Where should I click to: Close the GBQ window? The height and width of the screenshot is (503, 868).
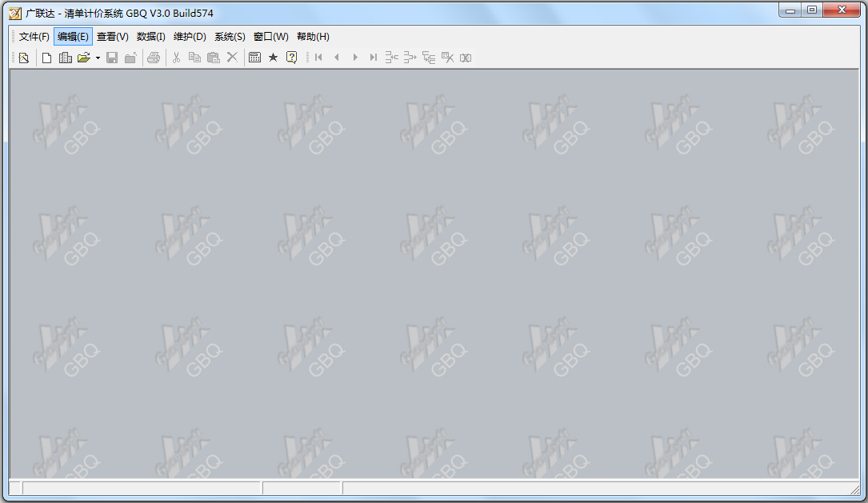pyautogui.click(x=842, y=10)
